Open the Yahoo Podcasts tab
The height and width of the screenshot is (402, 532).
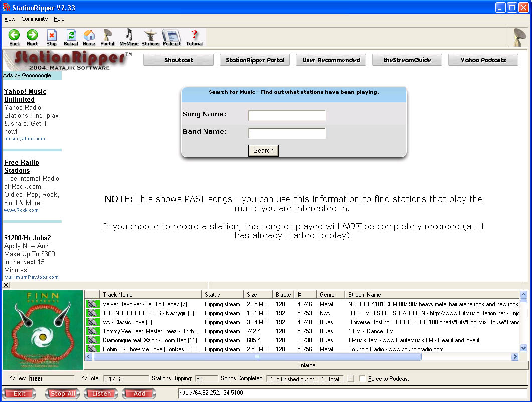483,60
